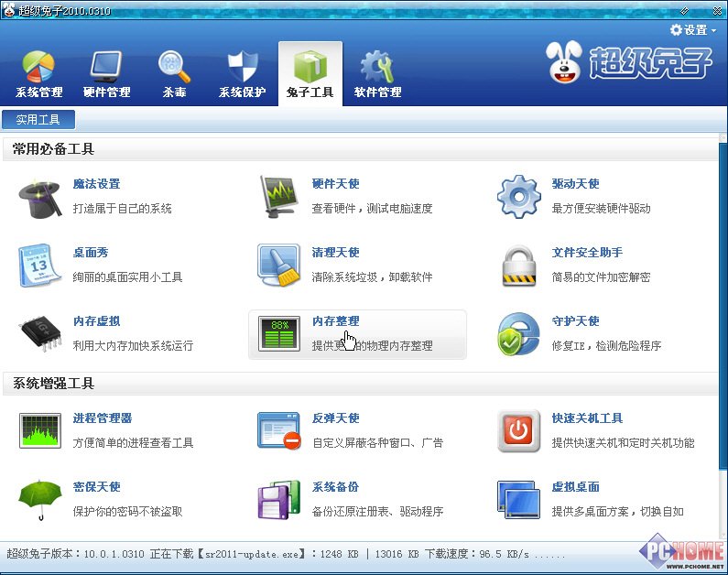Click the 硬件天使 link

pyautogui.click(x=336, y=184)
